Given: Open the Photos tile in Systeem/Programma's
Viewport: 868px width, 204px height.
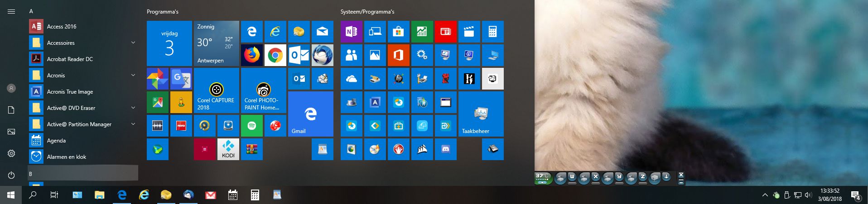Looking at the screenshot, I should click(x=375, y=55).
